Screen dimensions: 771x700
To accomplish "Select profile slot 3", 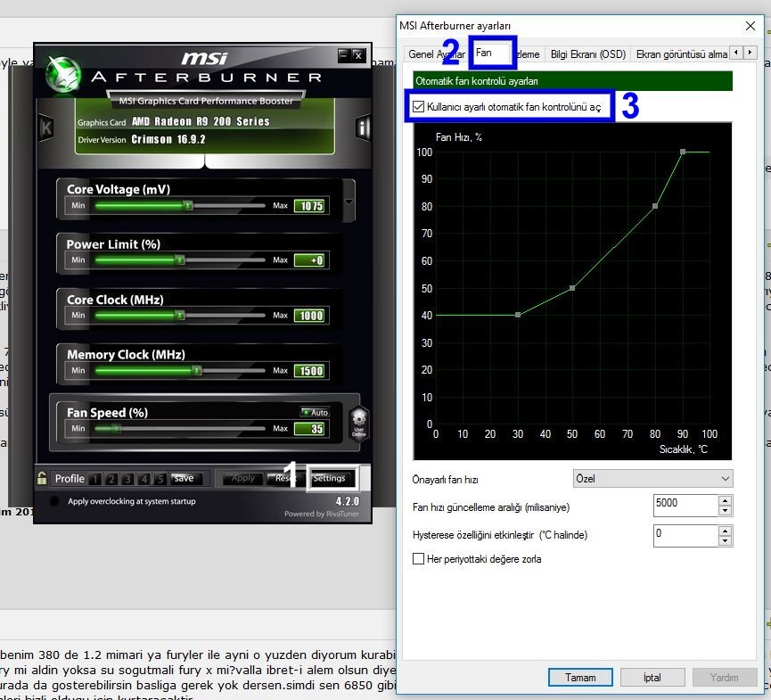I will (127, 479).
